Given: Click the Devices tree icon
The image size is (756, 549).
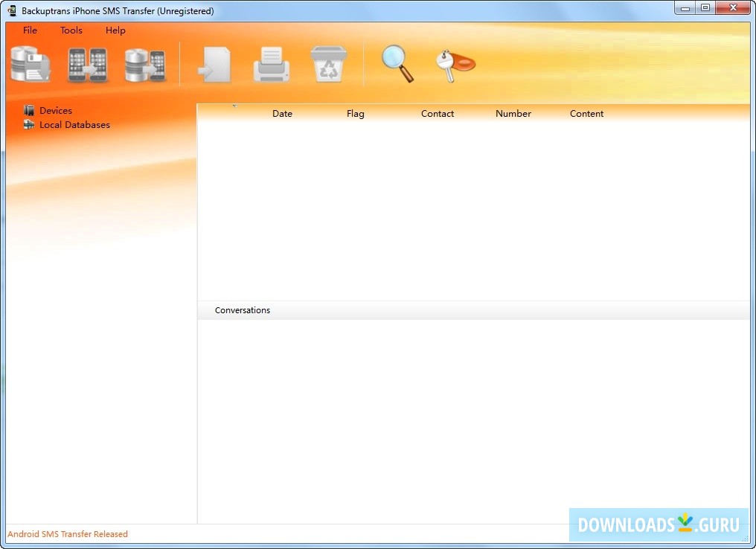Looking at the screenshot, I should [29, 110].
